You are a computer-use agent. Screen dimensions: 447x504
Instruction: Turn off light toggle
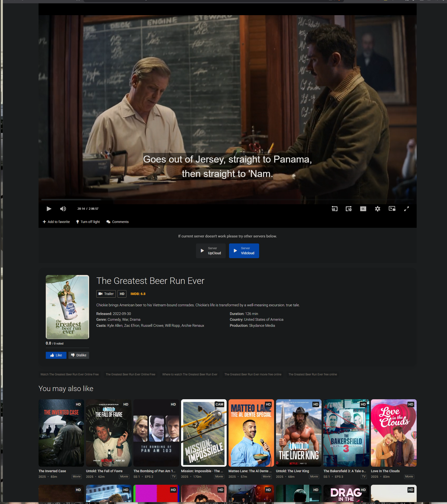88,222
